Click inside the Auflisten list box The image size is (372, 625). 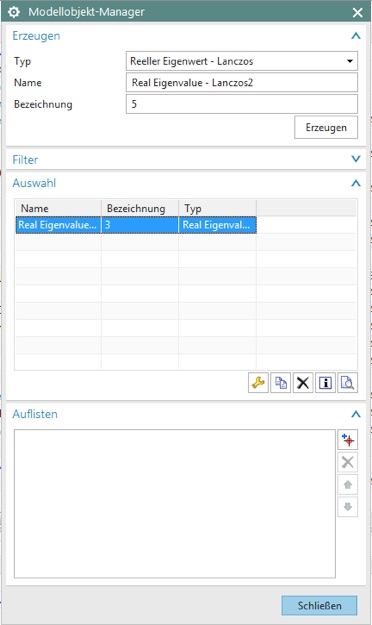point(175,503)
